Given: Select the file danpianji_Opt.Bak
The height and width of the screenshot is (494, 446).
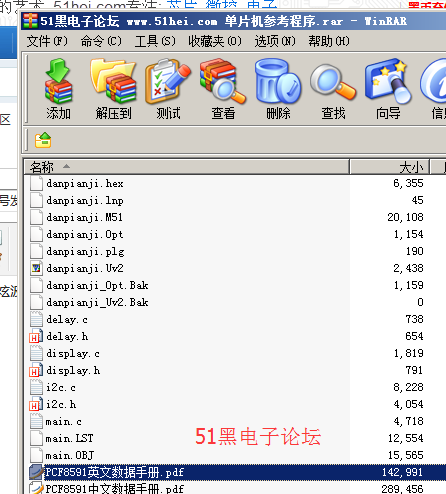Looking at the screenshot, I should click(97, 285).
